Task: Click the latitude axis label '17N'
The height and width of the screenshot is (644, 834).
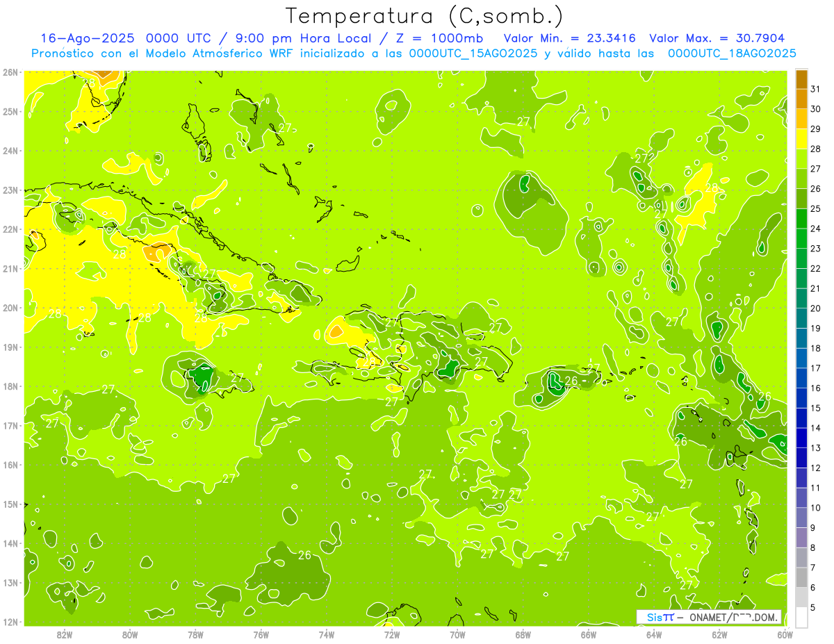Action: click(10, 425)
